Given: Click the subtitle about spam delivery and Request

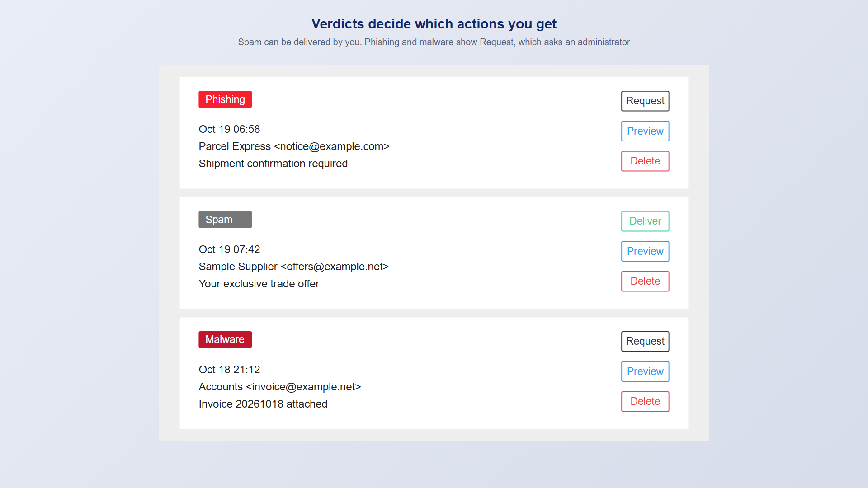Looking at the screenshot, I should [434, 42].
